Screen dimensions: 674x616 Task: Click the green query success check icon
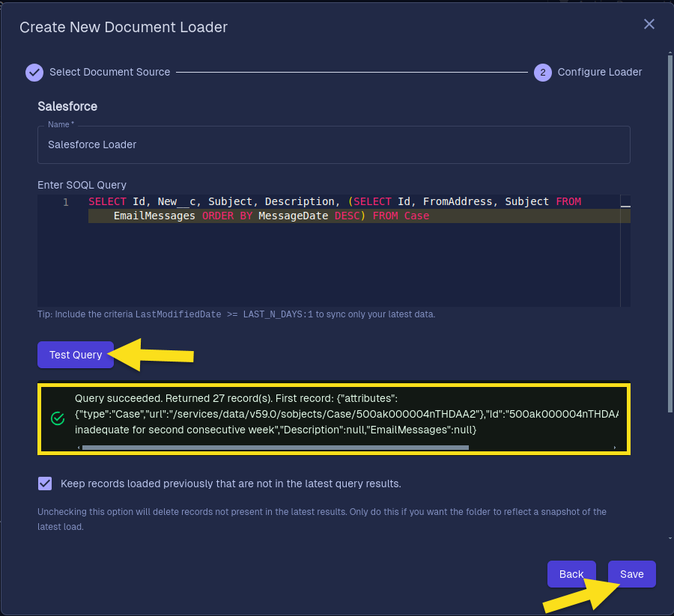click(x=58, y=418)
